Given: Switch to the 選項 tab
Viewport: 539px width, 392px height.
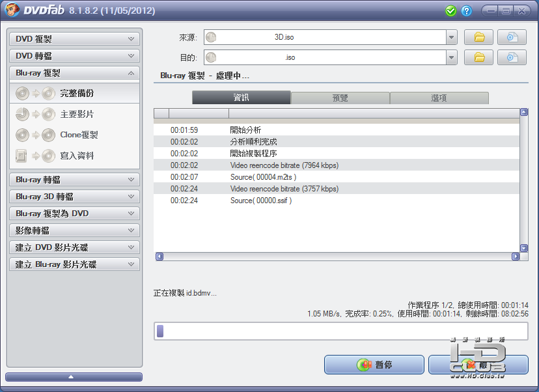Looking at the screenshot, I should click(439, 98).
